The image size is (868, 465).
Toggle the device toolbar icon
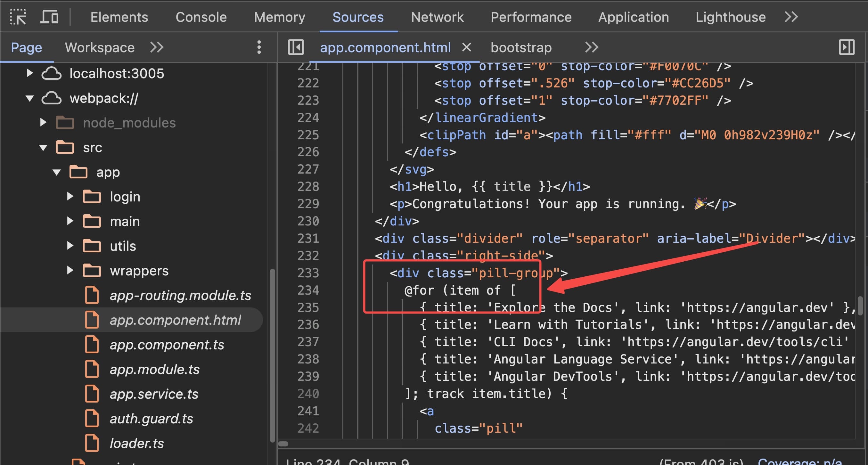[49, 17]
